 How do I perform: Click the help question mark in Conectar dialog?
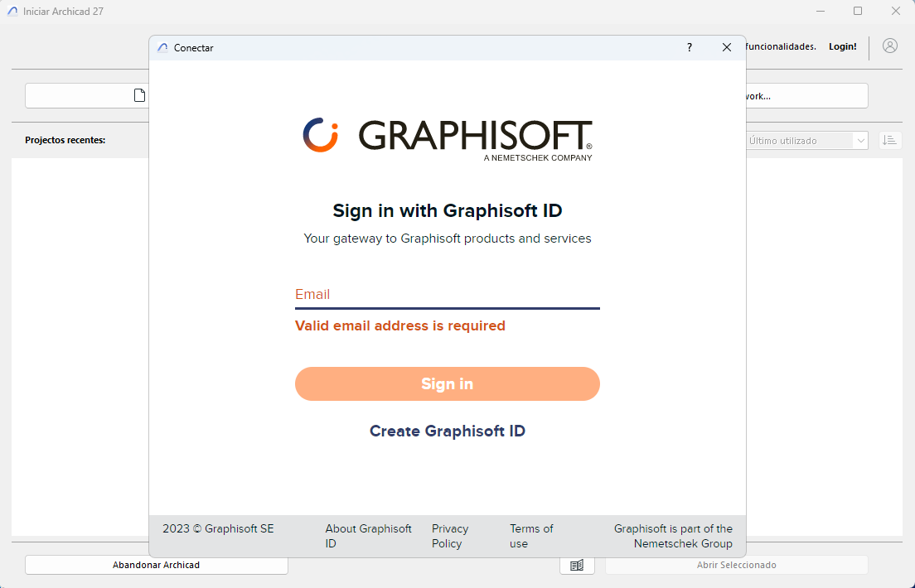[x=690, y=48]
